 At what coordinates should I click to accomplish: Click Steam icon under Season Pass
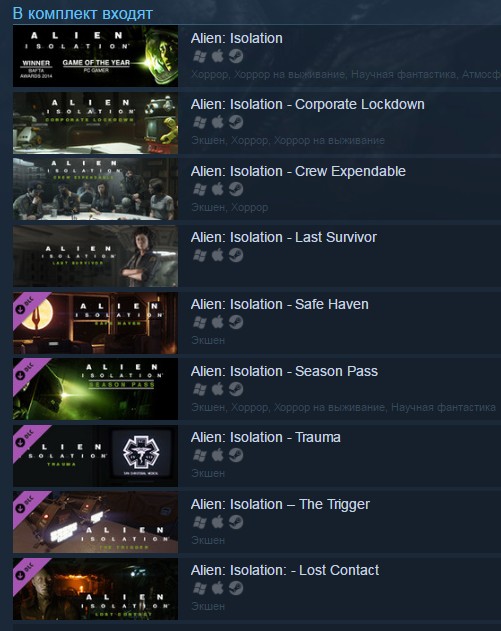click(x=236, y=389)
